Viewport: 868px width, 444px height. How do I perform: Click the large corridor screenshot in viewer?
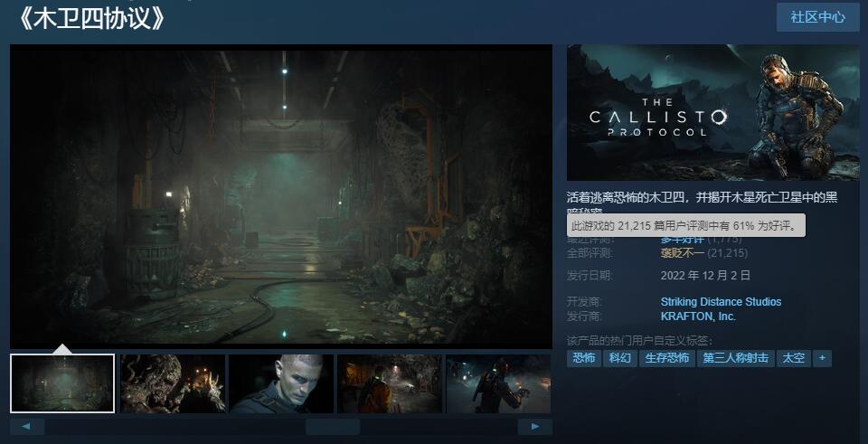281,196
